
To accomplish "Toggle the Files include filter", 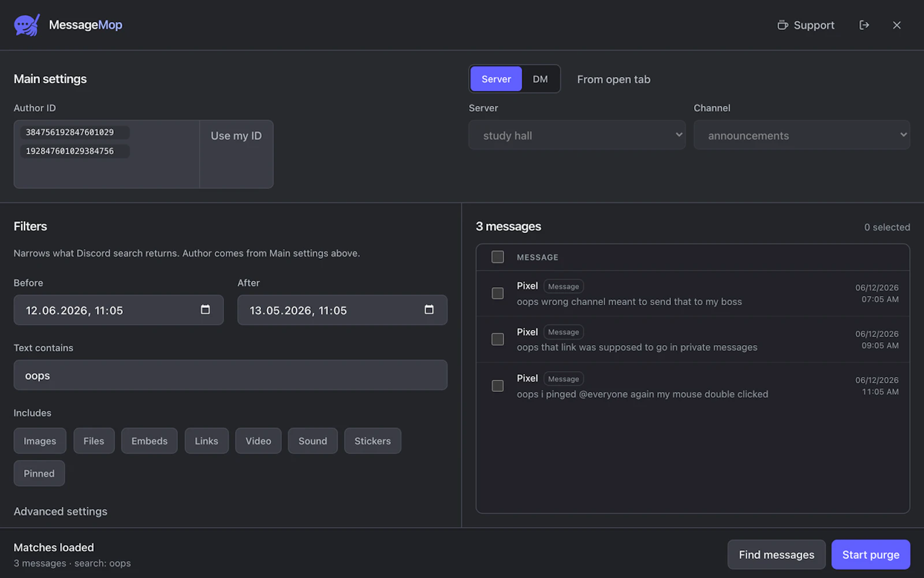I will 94,441.
